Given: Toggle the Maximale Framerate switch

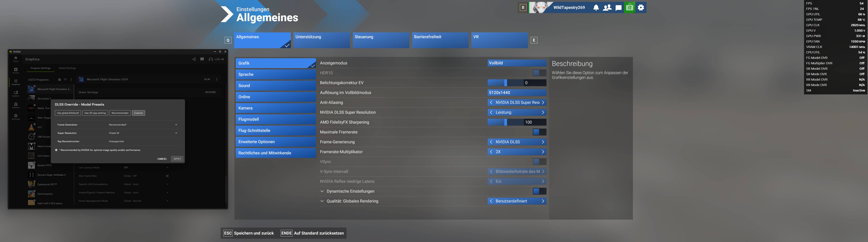Looking at the screenshot, I should point(539,132).
